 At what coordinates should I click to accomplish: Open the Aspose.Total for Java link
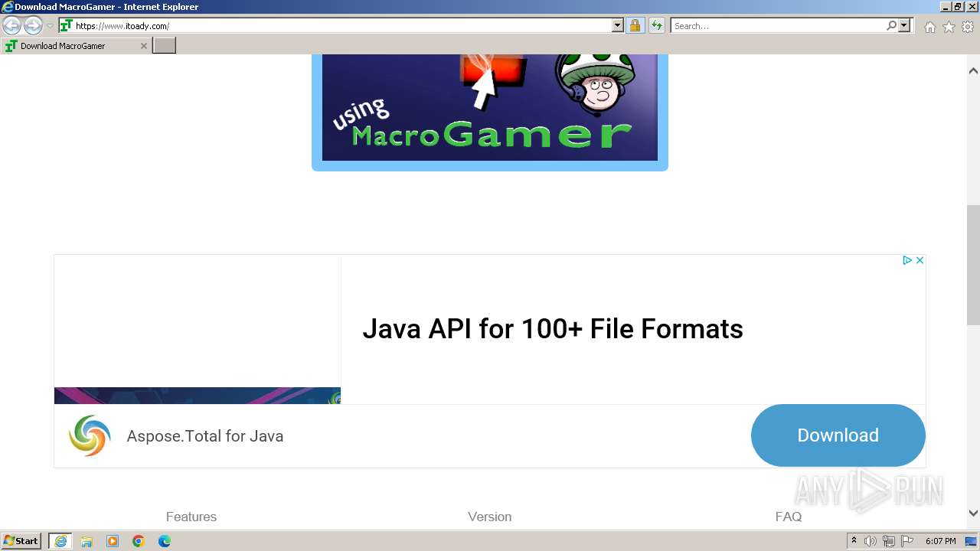(x=205, y=436)
